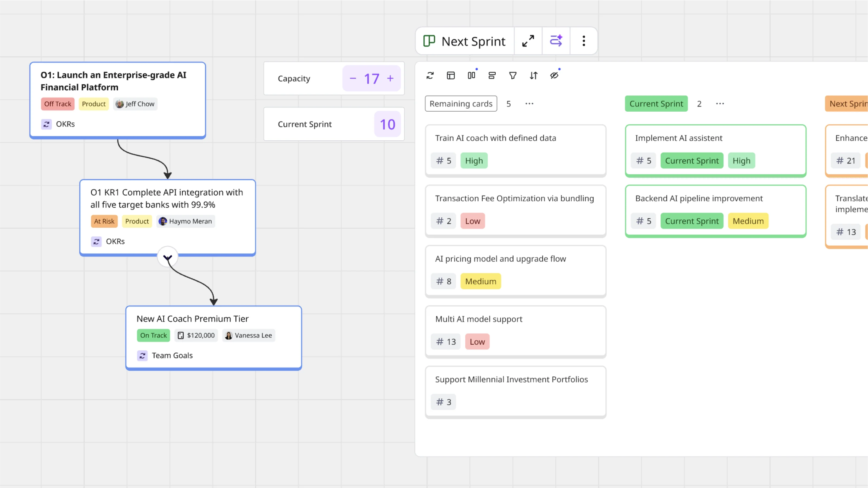The image size is (868, 488).
Task: Click the filter funnel icon
Action: coord(513,75)
